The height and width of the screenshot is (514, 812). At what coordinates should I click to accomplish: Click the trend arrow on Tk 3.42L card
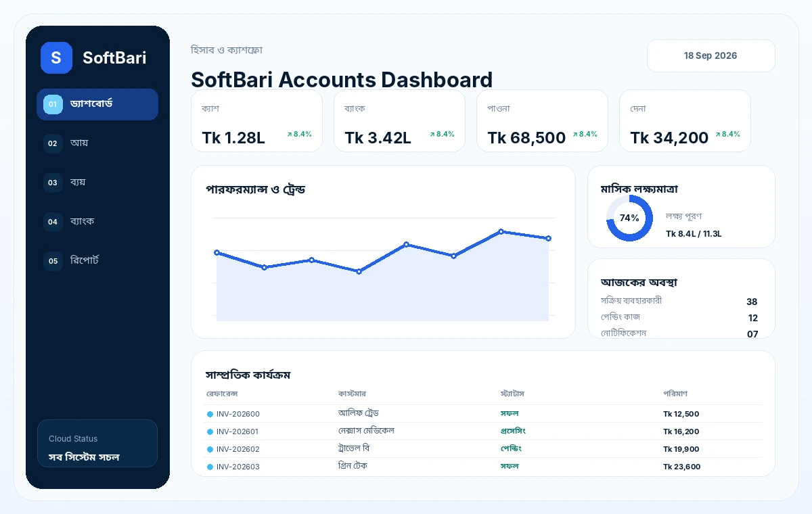coord(432,135)
